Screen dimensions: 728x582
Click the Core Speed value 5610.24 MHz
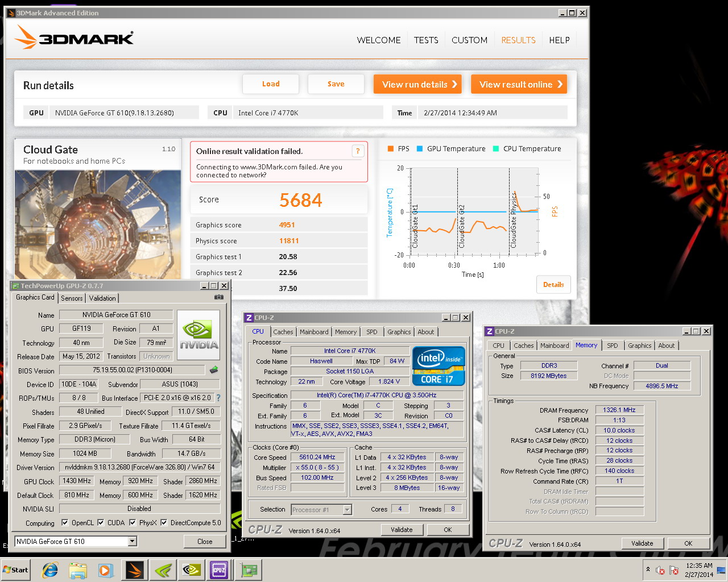point(317,457)
